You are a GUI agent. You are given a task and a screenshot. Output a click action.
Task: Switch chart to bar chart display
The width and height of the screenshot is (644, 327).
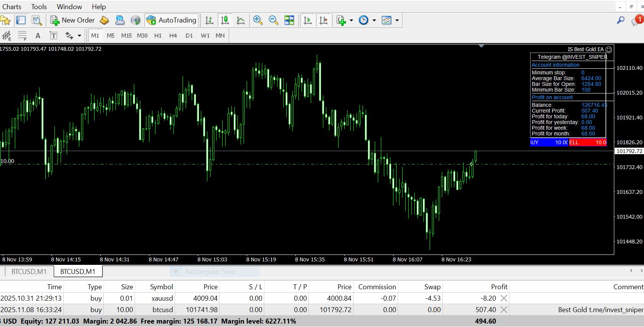pos(209,20)
